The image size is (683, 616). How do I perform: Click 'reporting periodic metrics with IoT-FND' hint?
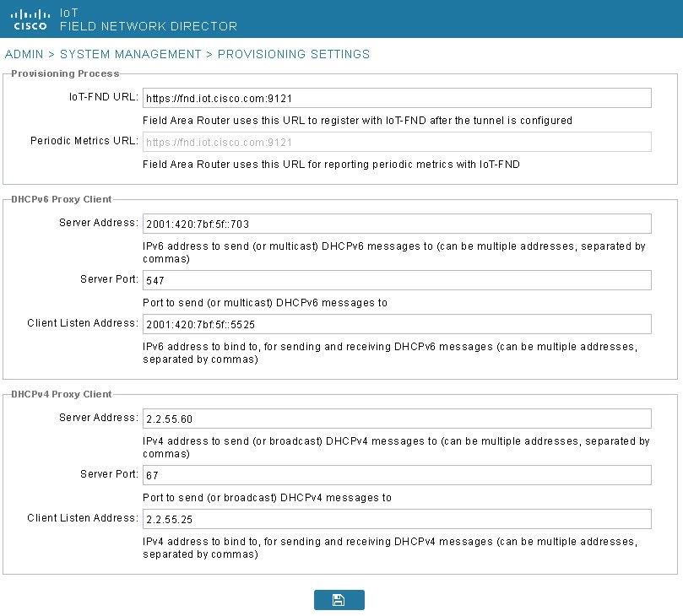click(331, 165)
